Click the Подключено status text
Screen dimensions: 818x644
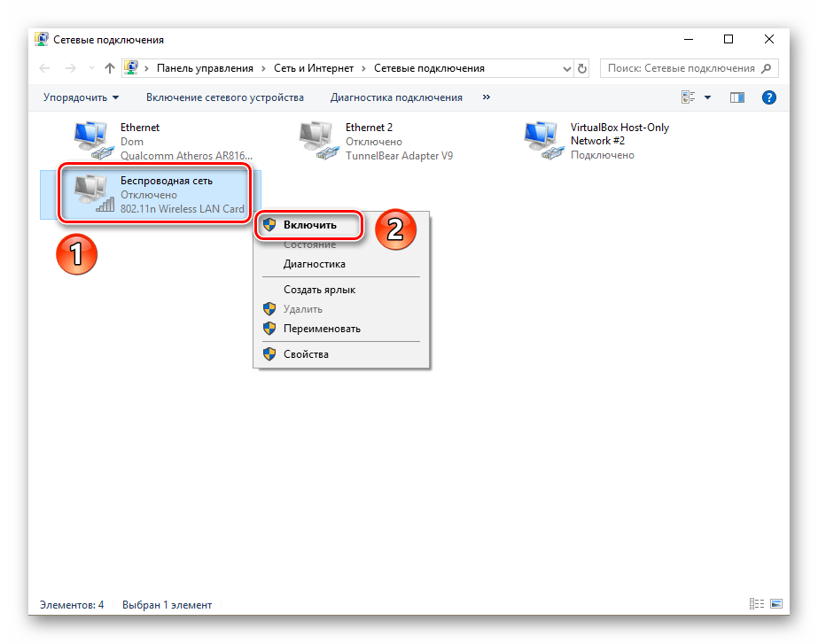(x=602, y=155)
